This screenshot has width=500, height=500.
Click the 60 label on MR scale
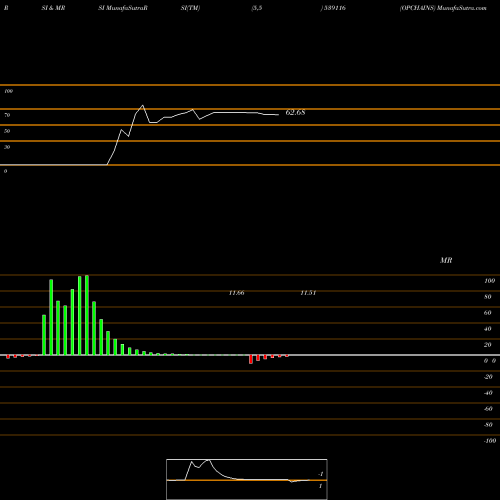click(488, 313)
